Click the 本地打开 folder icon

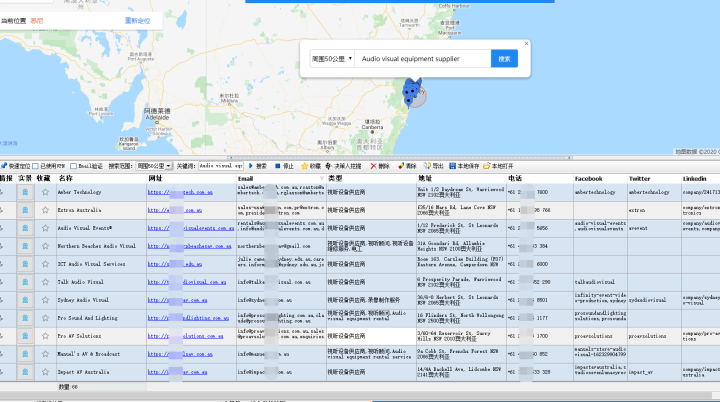coord(486,166)
